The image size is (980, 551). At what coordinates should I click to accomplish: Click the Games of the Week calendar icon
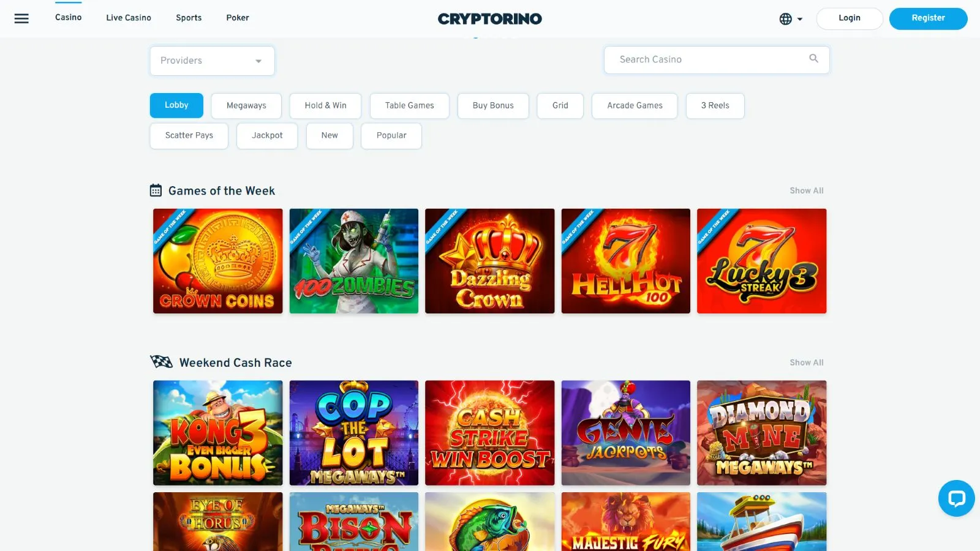click(156, 190)
